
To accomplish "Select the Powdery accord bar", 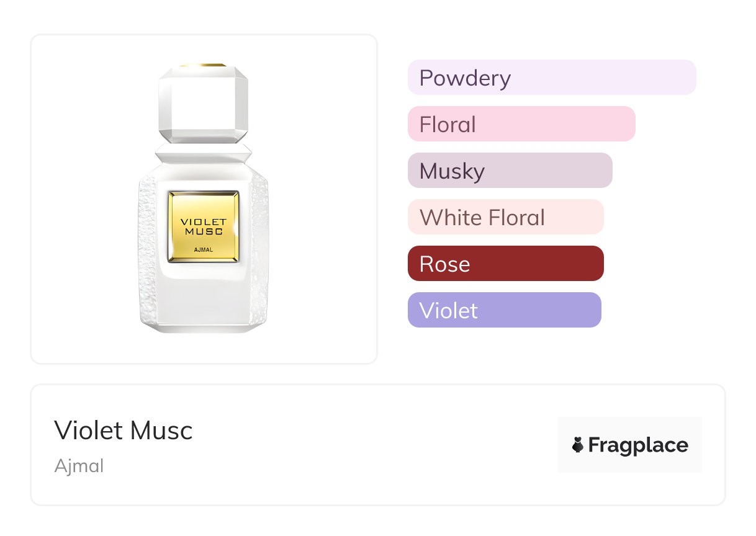I will [551, 78].
